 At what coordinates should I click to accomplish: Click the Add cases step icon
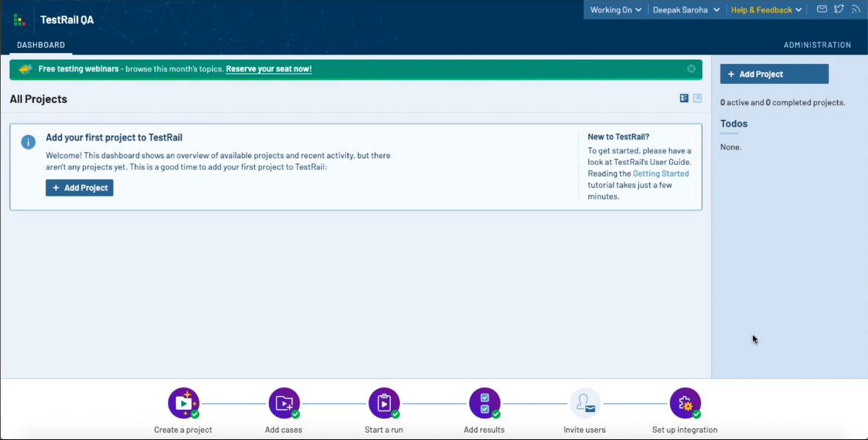[284, 403]
